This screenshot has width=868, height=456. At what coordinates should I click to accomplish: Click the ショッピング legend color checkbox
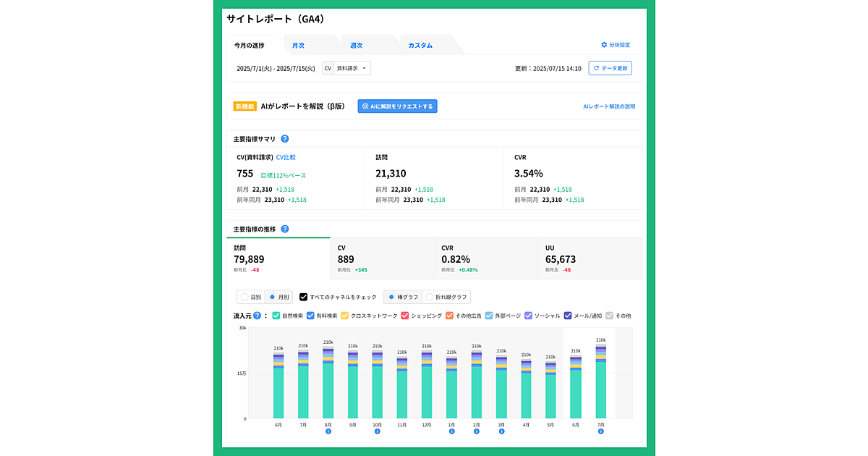click(x=404, y=316)
